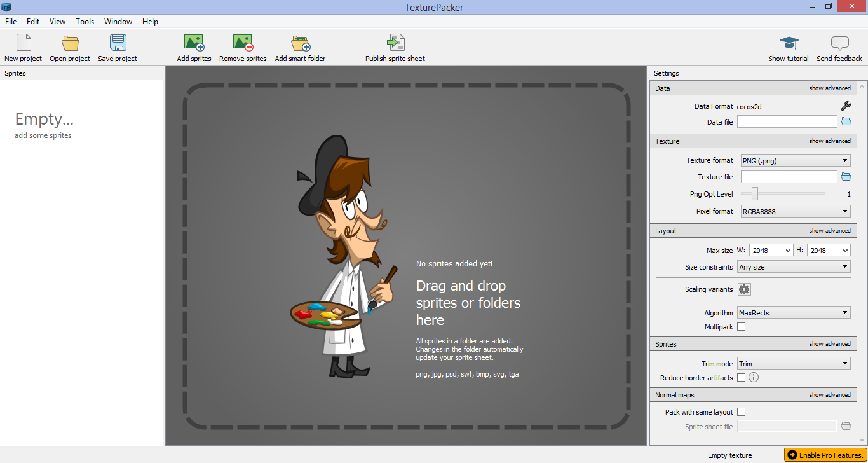Viewport: 868px width, 463px height.
Task: Open the Edit menu
Action: (x=33, y=22)
